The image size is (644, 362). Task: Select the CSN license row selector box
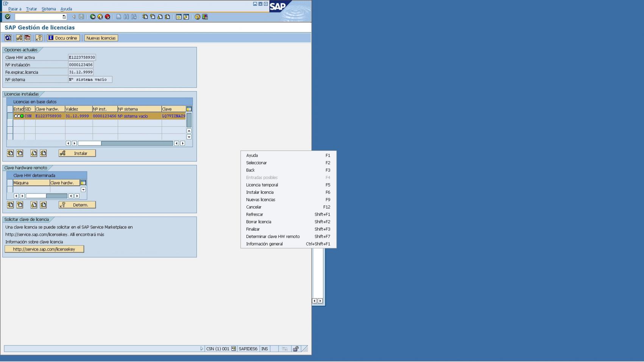tap(10, 116)
